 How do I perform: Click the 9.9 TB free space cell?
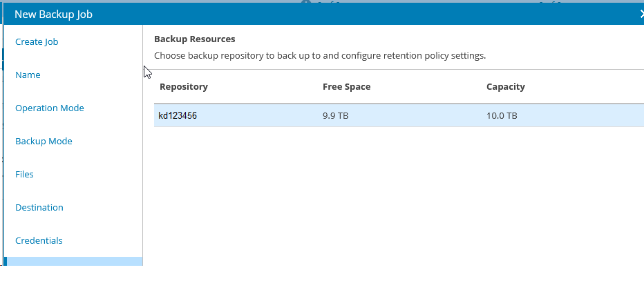tap(336, 116)
